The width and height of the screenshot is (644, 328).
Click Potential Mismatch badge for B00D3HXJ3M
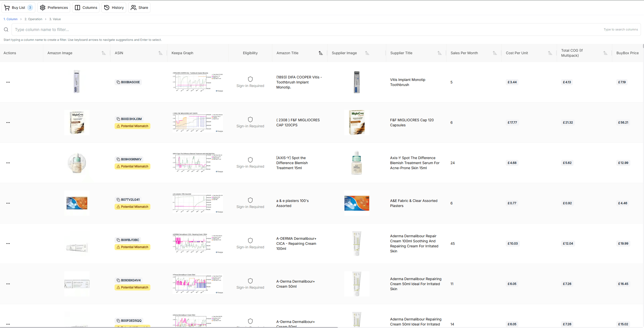(132, 126)
